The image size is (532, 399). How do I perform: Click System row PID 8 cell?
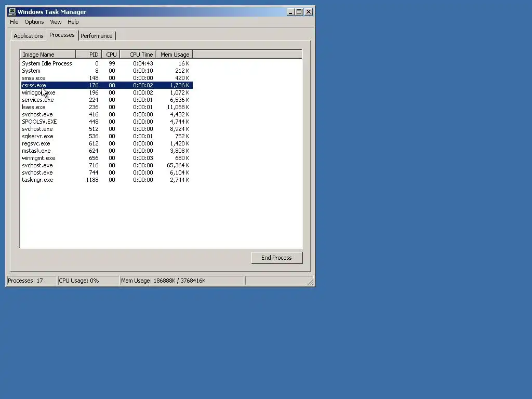point(97,71)
